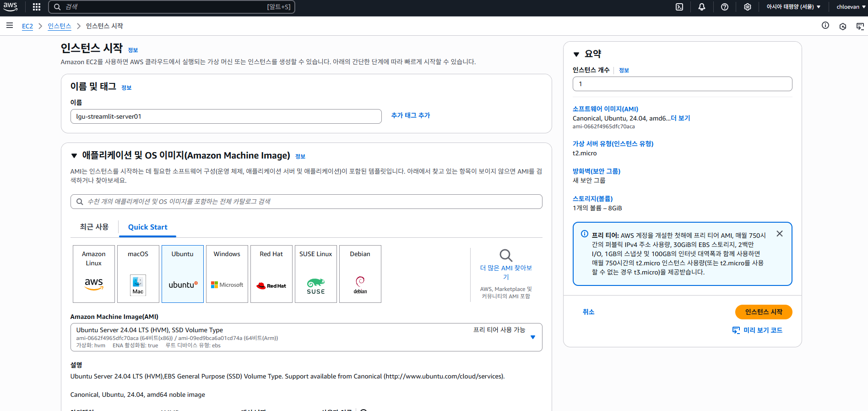Click the AMI catalog search field
Viewport: 868px width, 411px height.
(306, 202)
